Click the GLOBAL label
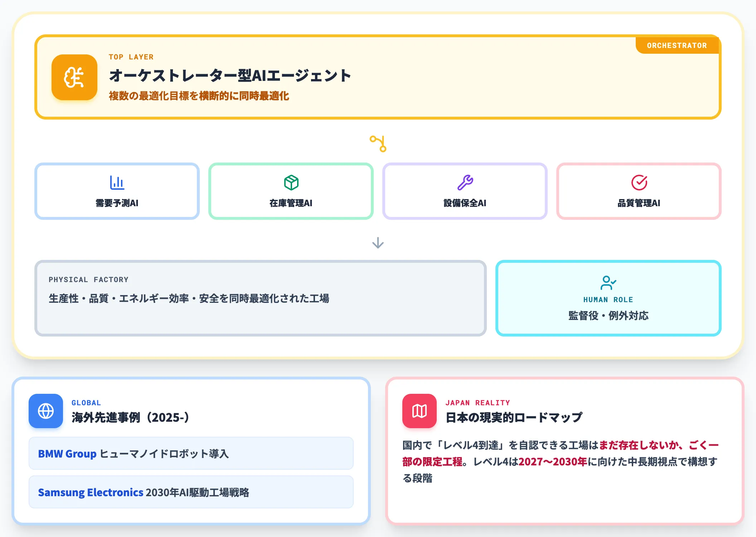 [x=86, y=403]
